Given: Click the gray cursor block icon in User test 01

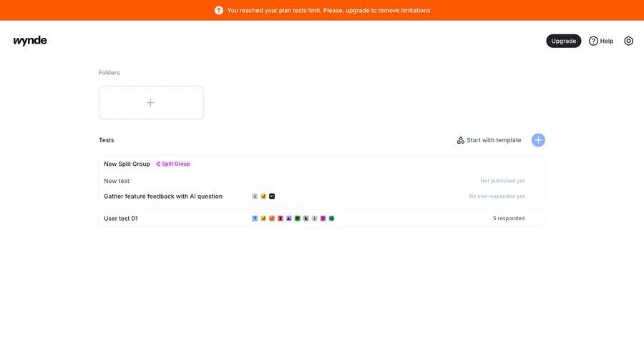Looking at the screenshot, I should coord(306,218).
